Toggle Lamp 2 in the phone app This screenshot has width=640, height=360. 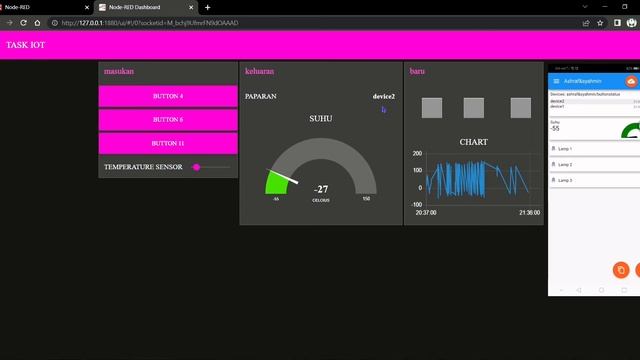594,164
